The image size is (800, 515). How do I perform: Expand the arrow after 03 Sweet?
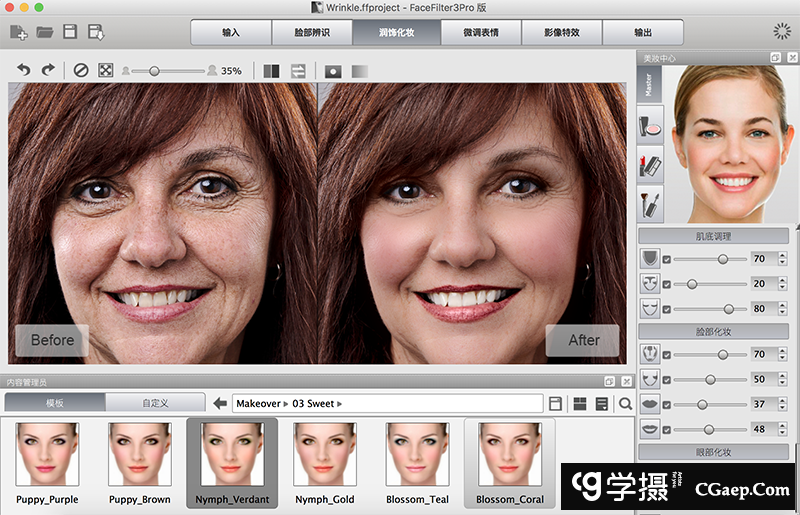pos(339,403)
